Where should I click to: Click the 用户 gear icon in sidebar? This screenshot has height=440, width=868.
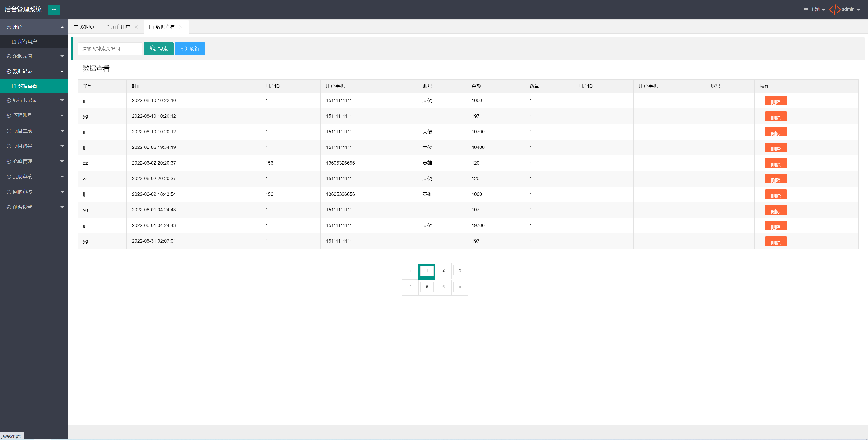pyautogui.click(x=9, y=27)
